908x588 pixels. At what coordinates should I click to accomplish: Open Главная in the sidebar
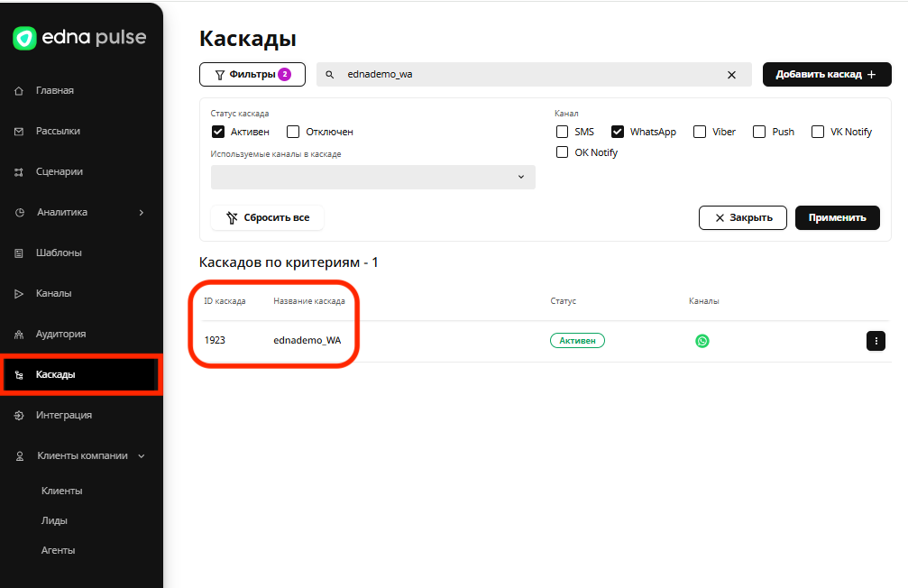click(54, 90)
